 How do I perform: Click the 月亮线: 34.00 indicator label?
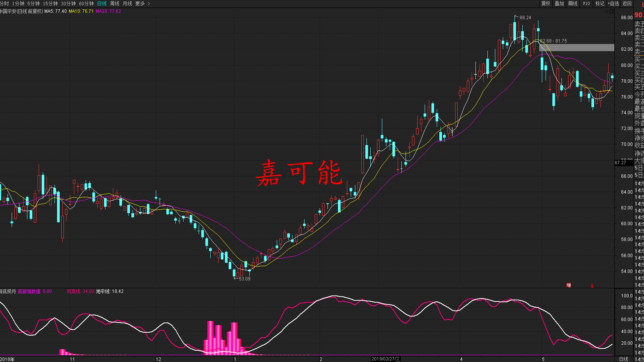pyautogui.click(x=80, y=291)
